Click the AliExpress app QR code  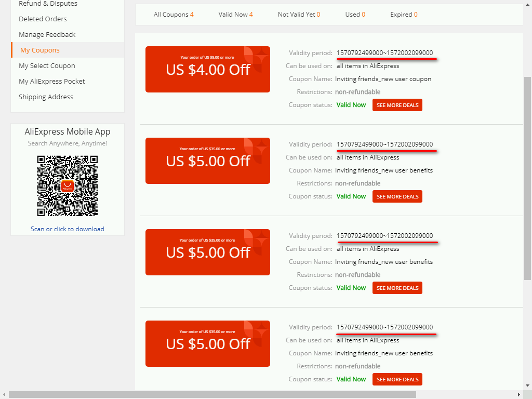pyautogui.click(x=68, y=186)
